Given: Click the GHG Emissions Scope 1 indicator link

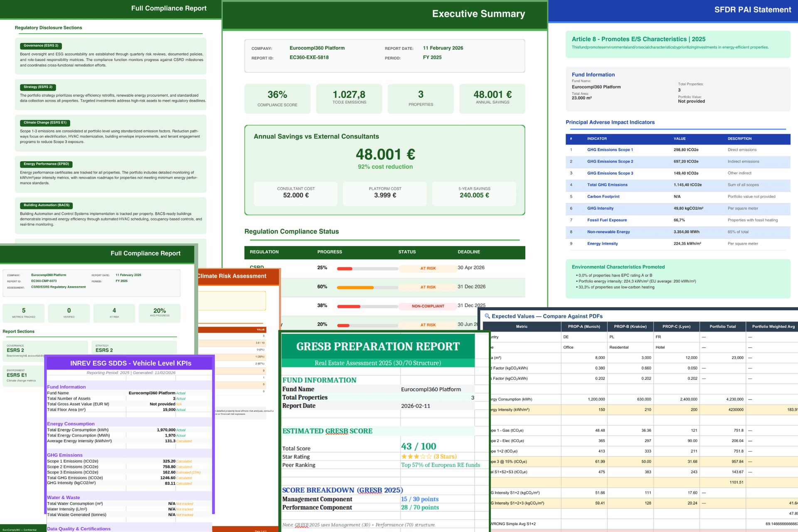Looking at the screenshot, I should click(610, 150).
